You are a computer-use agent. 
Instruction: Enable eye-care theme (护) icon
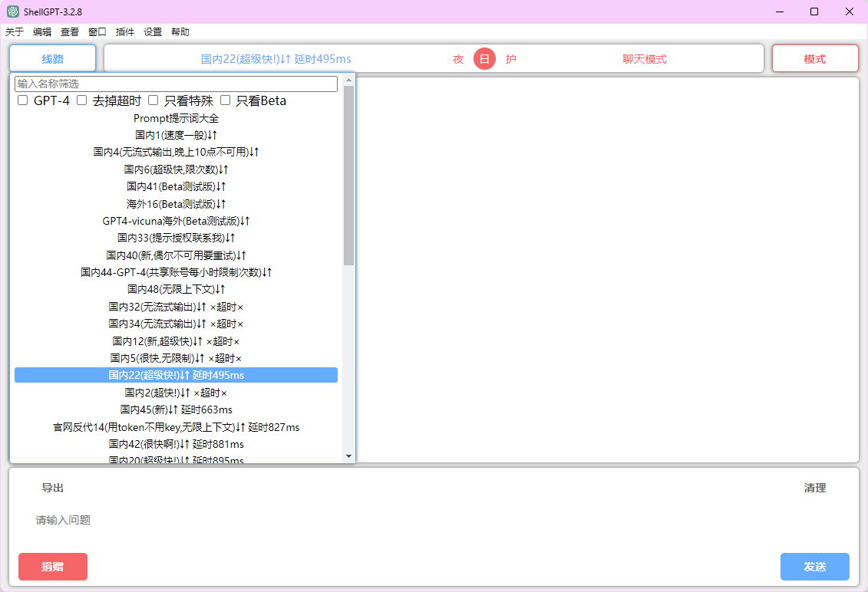coord(511,58)
